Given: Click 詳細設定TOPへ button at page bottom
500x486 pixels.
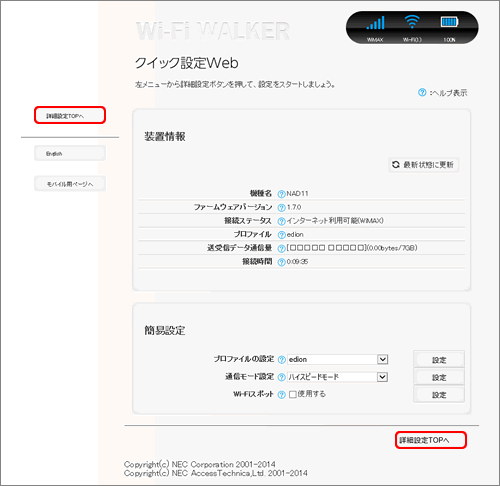Looking at the screenshot, I should tap(431, 440).
